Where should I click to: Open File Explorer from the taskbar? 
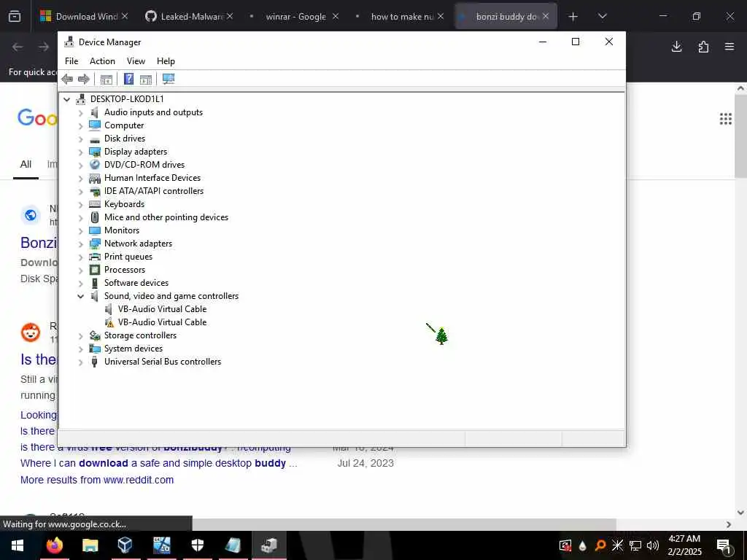(90, 545)
